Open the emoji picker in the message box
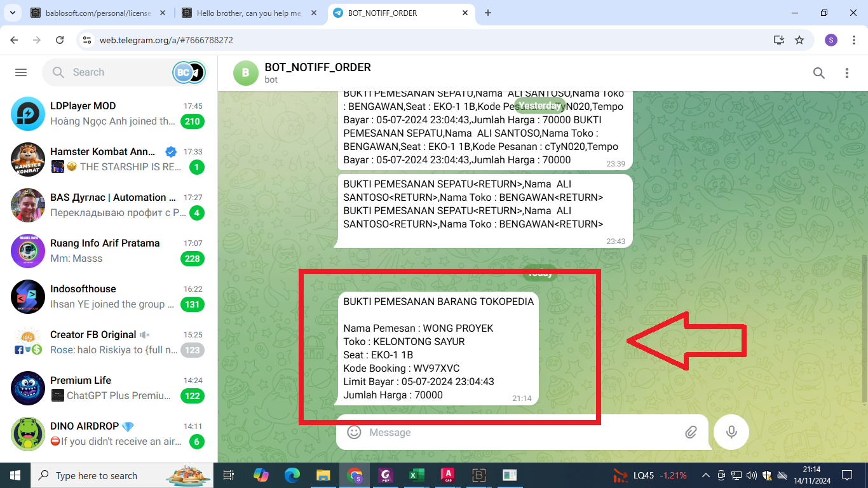This screenshot has height=488, width=868. [355, 432]
